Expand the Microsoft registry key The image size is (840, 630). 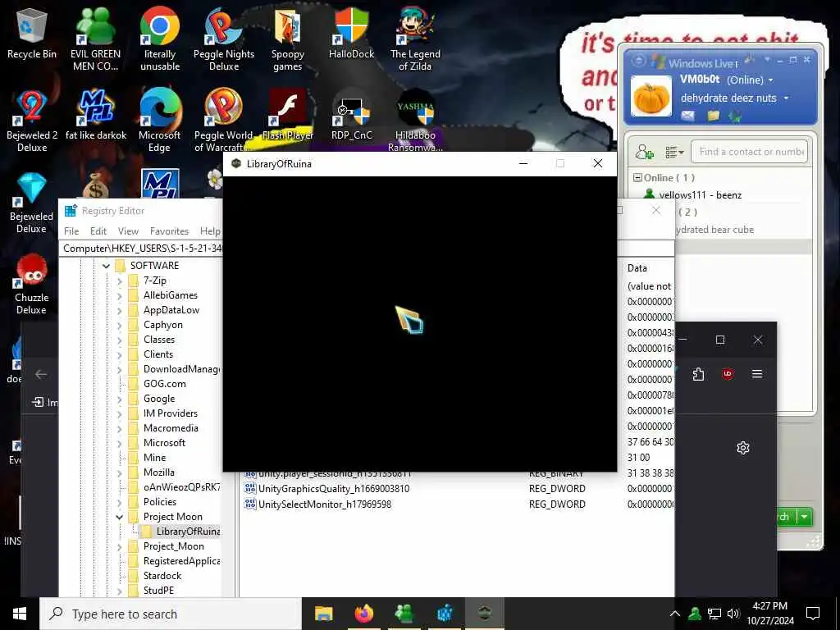click(x=120, y=443)
